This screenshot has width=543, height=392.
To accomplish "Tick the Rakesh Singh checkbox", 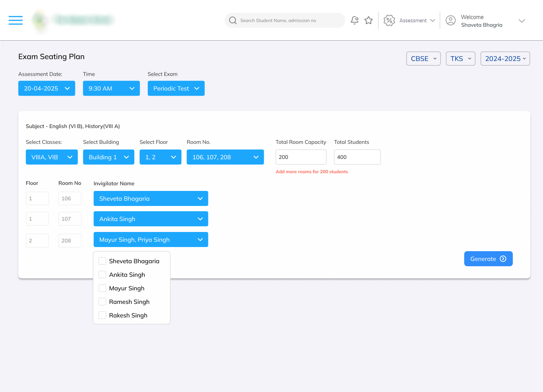I will 102,315.
